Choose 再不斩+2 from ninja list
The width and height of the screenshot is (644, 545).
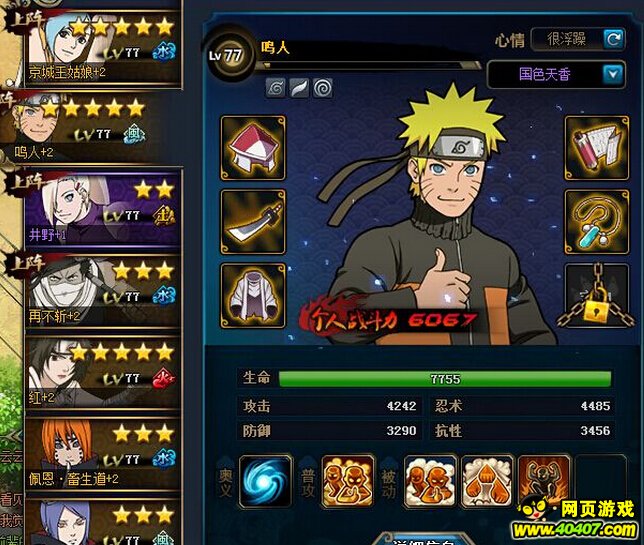tap(103, 291)
